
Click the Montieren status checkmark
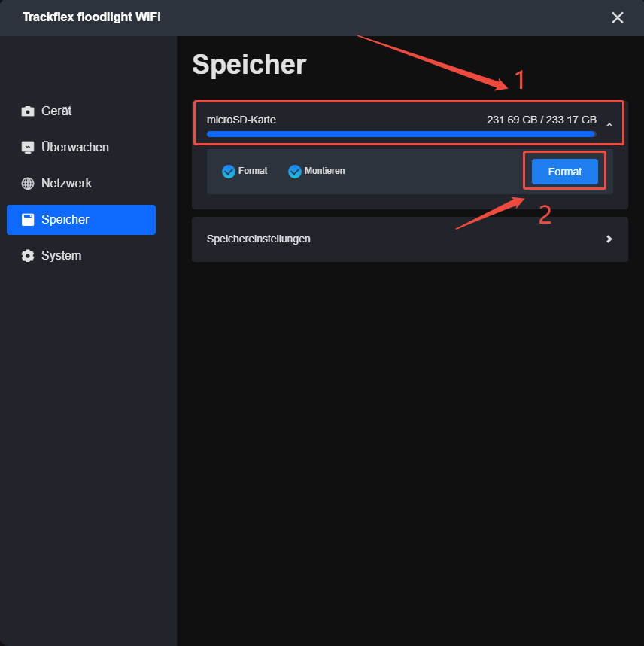(x=295, y=171)
